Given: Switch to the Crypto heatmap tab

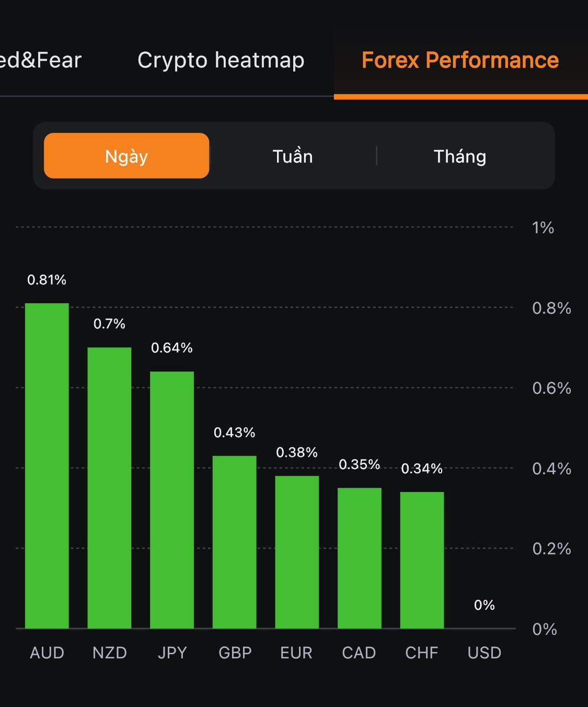Looking at the screenshot, I should pyautogui.click(x=221, y=60).
